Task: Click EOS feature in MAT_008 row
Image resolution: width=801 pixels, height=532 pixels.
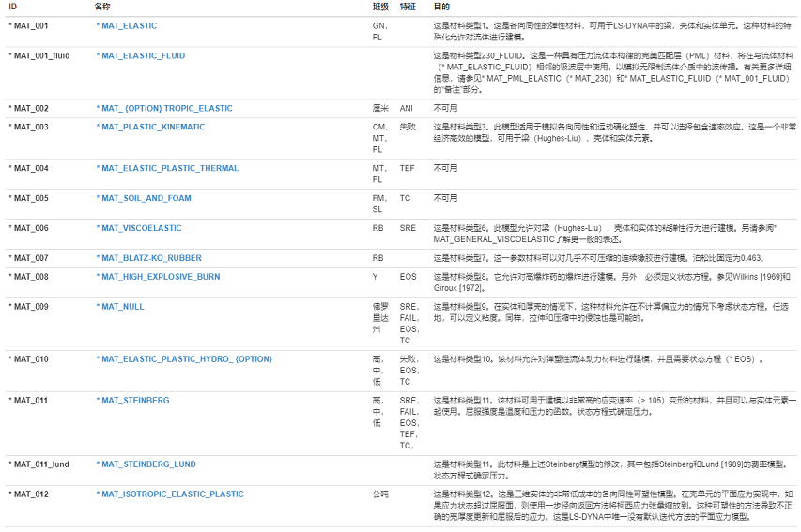Action: [408, 277]
